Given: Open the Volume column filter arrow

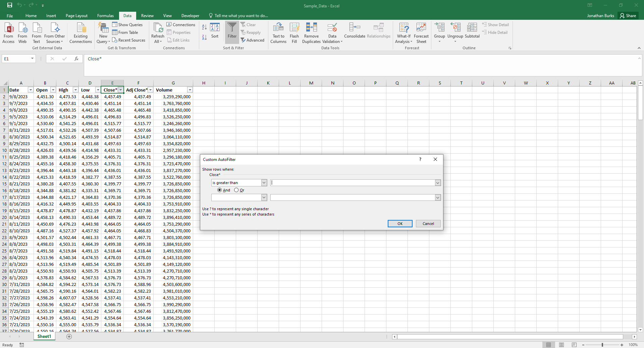Looking at the screenshot, I should click(190, 90).
